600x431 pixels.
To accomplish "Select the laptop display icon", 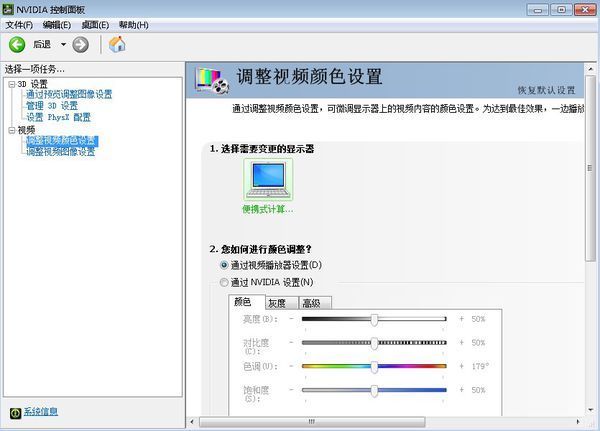I will pos(268,180).
